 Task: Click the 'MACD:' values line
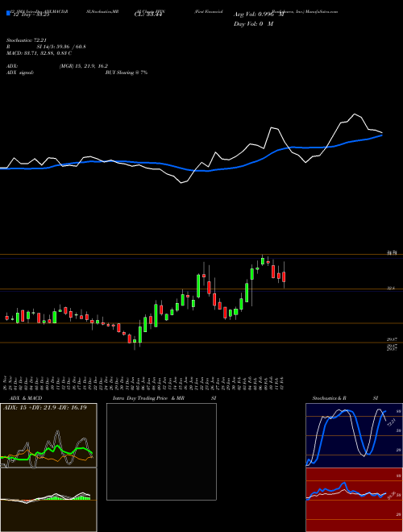click(39, 53)
